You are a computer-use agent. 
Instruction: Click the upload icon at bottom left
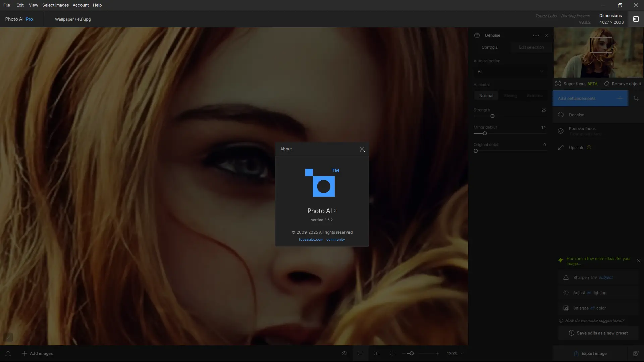8,353
